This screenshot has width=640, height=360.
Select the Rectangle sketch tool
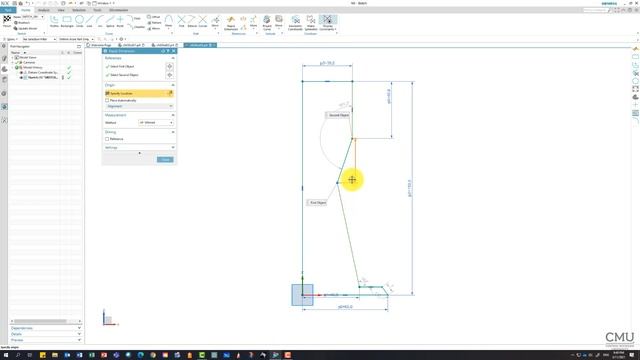pos(67,21)
